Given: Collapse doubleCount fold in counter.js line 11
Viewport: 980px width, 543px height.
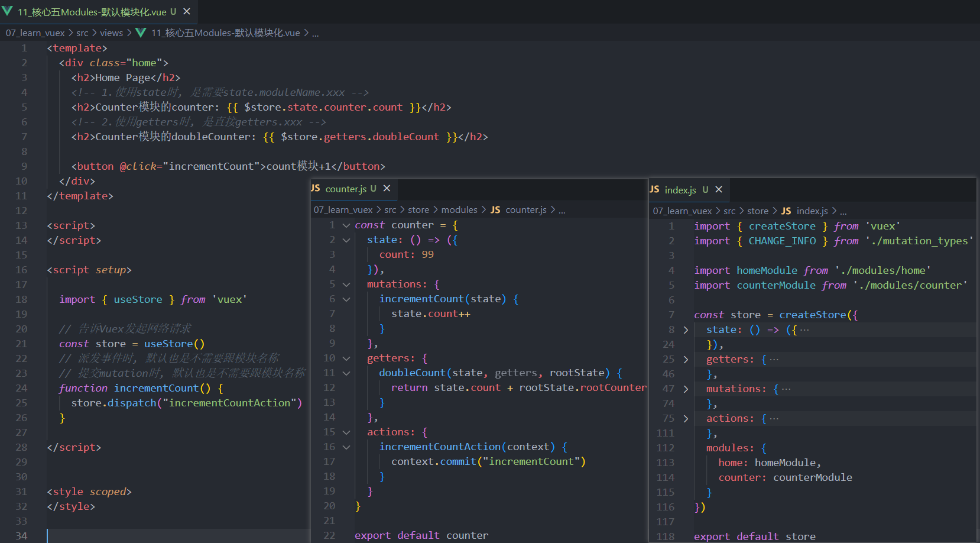Looking at the screenshot, I should (x=346, y=373).
